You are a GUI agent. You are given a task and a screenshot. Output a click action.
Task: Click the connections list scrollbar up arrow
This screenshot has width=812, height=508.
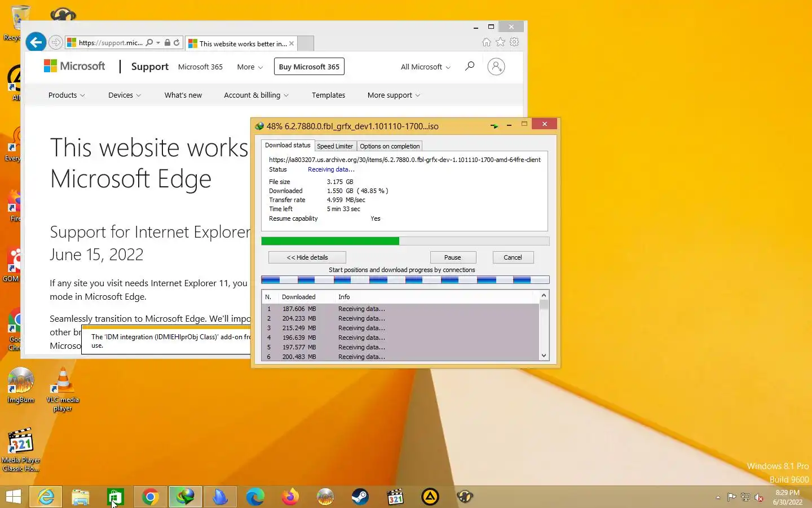[x=544, y=295]
